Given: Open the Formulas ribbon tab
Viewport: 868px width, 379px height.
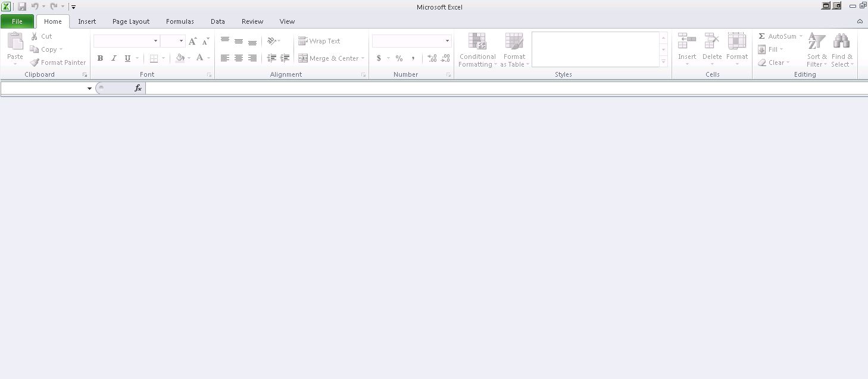Looking at the screenshot, I should (x=180, y=21).
